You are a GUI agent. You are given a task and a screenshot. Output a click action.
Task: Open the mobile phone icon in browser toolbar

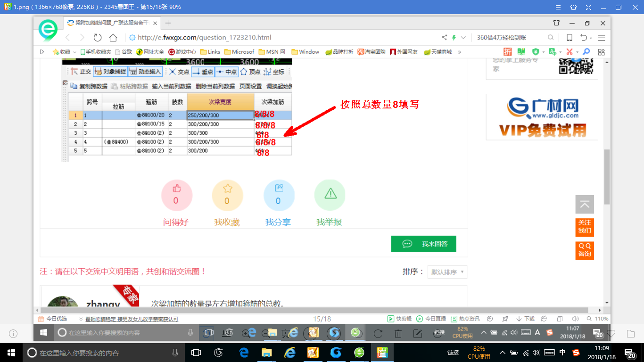[569, 38]
